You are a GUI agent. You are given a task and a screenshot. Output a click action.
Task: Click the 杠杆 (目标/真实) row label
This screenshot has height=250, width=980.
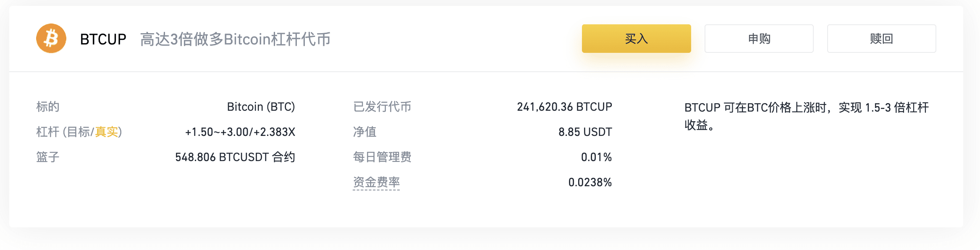[x=78, y=132]
